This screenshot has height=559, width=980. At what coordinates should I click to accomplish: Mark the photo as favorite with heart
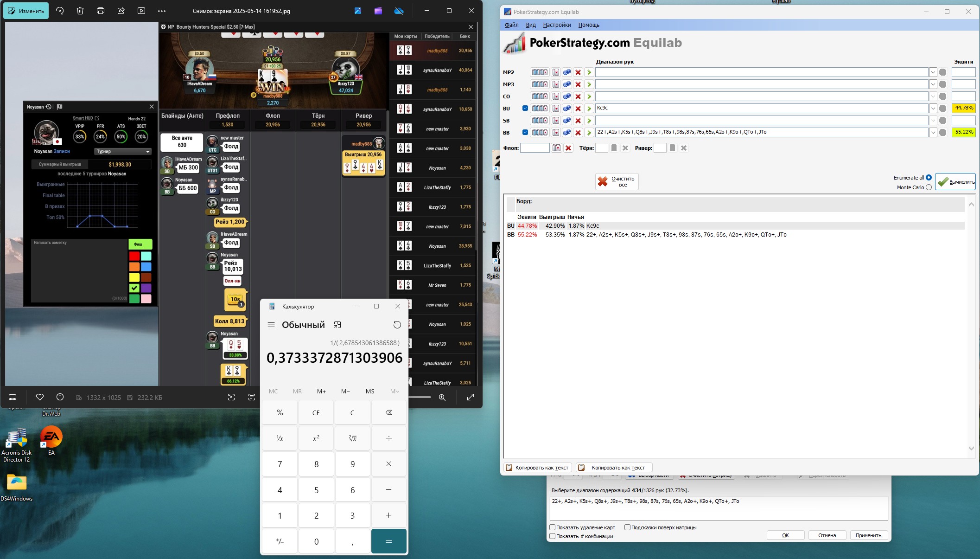point(40,397)
